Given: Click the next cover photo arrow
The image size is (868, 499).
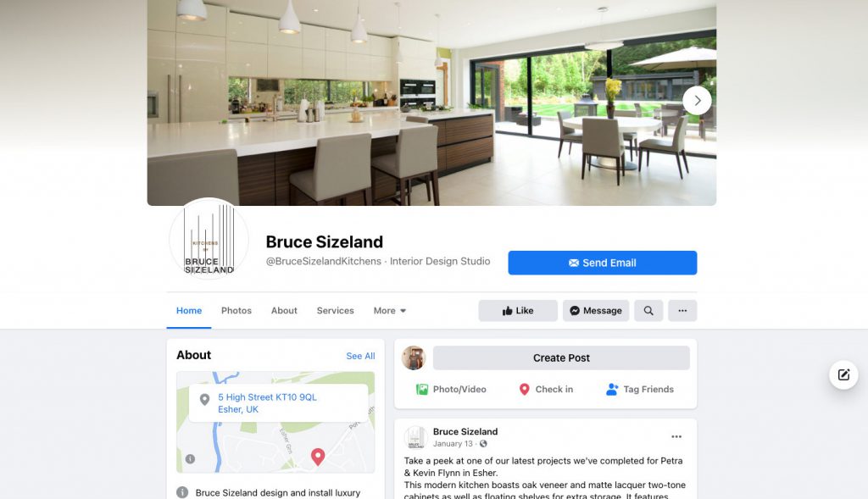Looking at the screenshot, I should (x=697, y=101).
